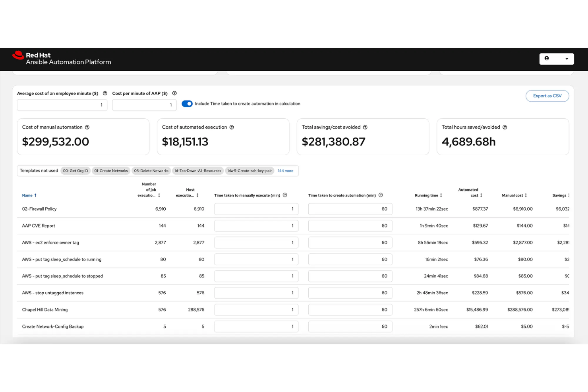
Task: Click help icon on Cost of manual automation card
Action: pos(88,127)
